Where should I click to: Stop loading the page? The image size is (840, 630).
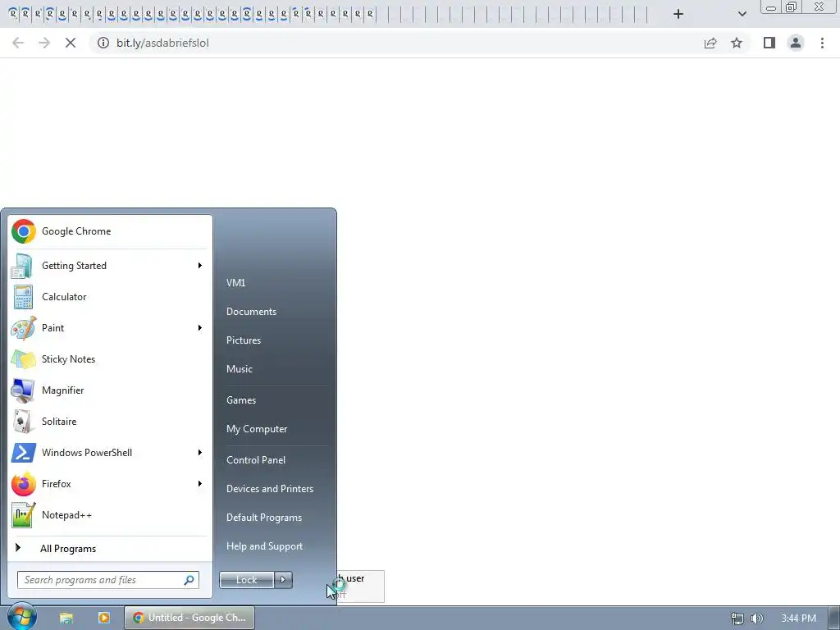tap(71, 43)
